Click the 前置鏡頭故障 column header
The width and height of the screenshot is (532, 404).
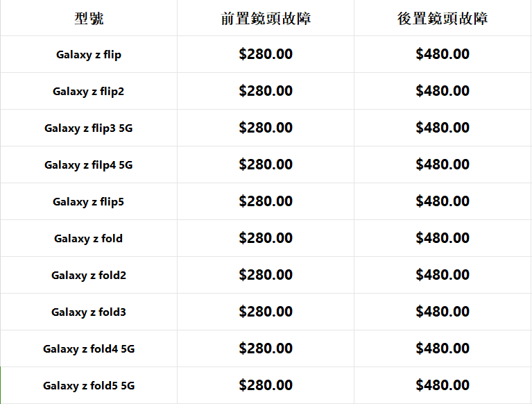[x=266, y=19]
